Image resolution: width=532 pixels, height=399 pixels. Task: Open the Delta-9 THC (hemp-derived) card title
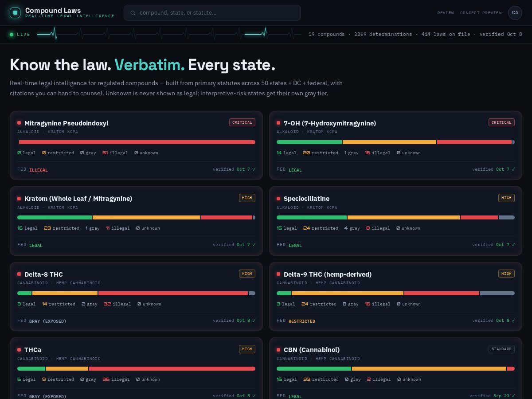tap(328, 274)
